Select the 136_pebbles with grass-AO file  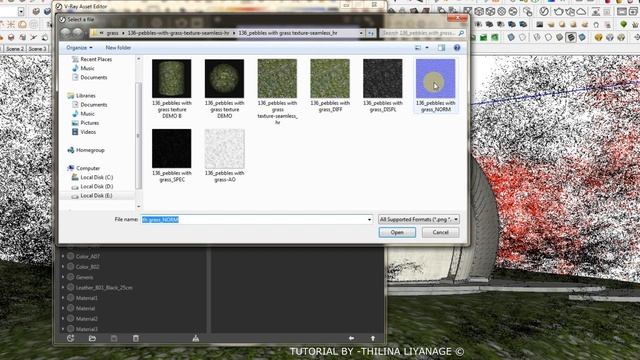[x=224, y=155]
